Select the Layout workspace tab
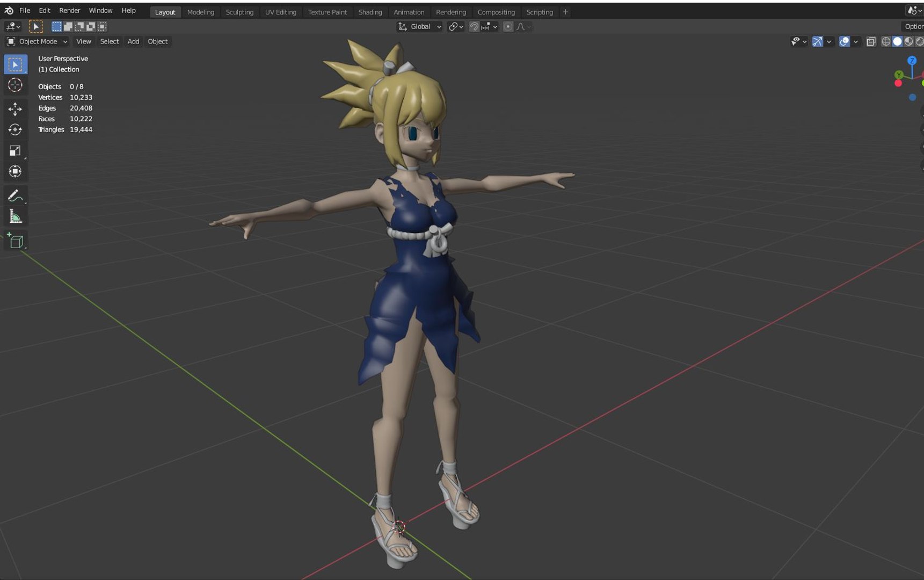 165,12
